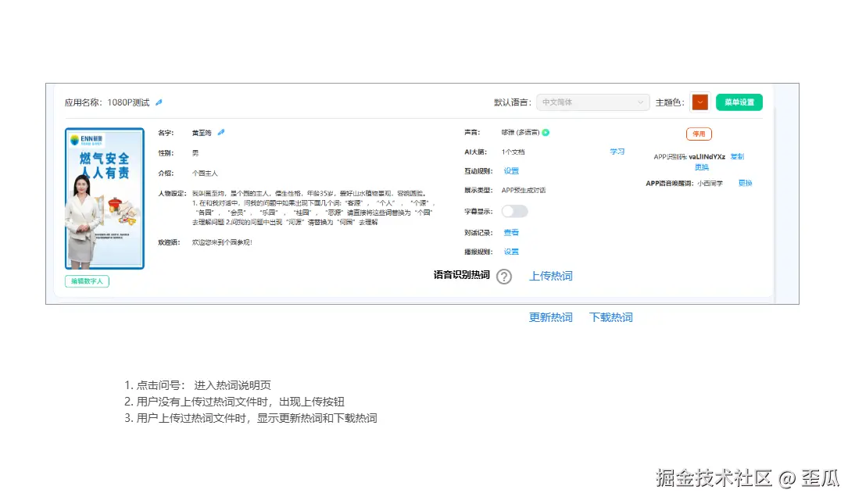Click the digital human poster thumbnail
The width and height of the screenshot is (855, 504).
(x=104, y=198)
